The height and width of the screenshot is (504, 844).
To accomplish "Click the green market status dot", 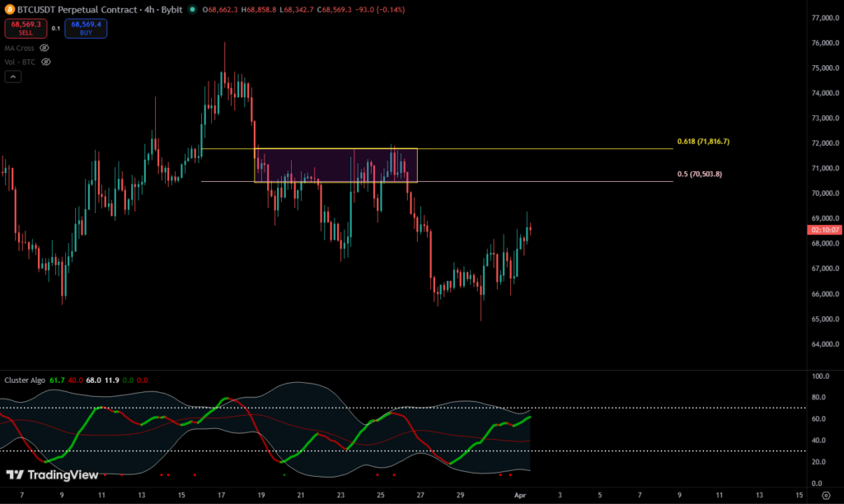I will 192,10.
